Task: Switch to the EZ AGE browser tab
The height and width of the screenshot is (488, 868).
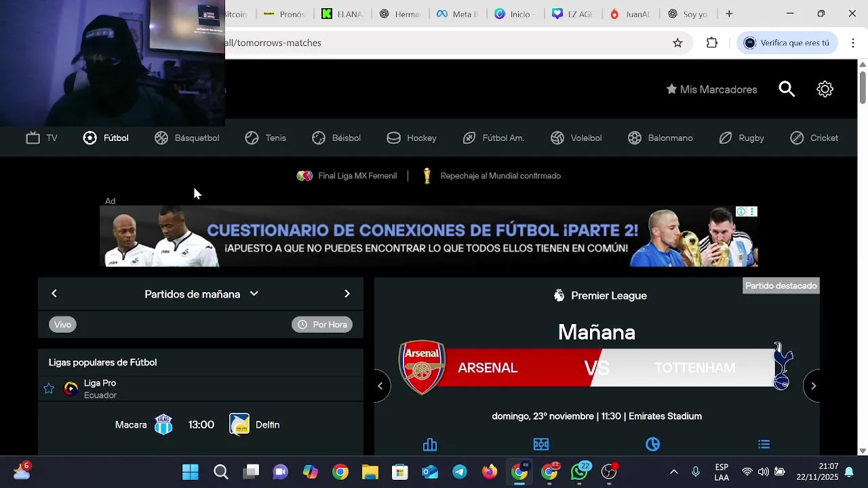Action: coord(573,14)
